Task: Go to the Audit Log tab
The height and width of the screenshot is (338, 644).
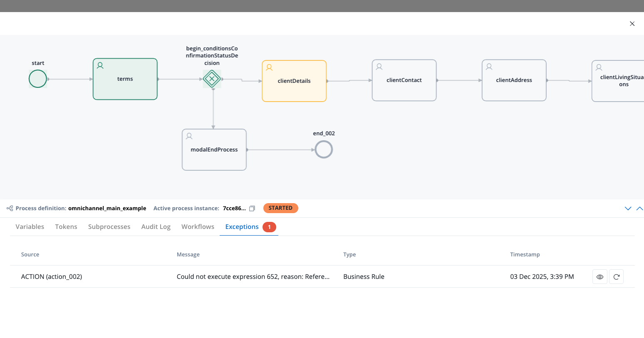Action: click(156, 227)
